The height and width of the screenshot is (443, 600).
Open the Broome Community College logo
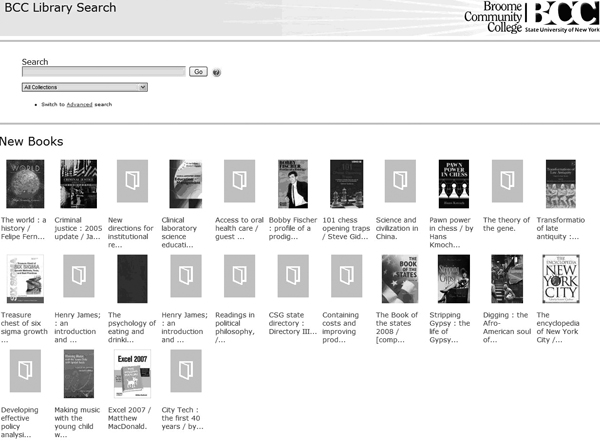click(x=531, y=17)
